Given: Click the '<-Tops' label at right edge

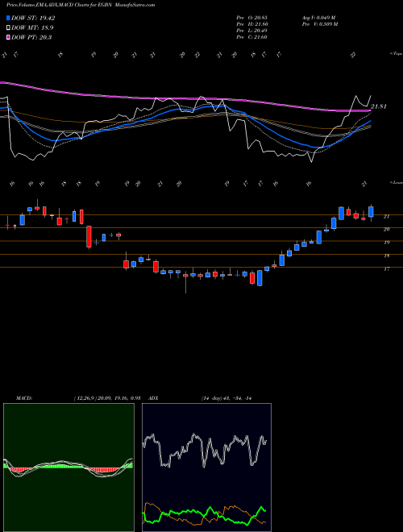Looking at the screenshot, I should coord(396,54).
